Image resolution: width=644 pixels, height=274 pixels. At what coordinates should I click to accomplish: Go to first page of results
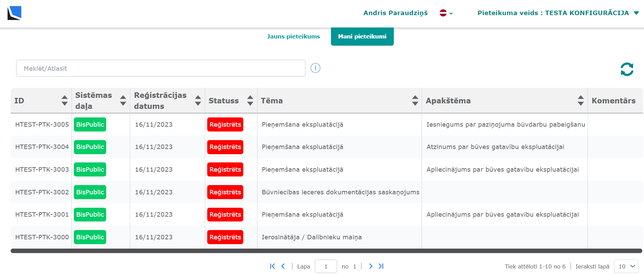point(273,266)
